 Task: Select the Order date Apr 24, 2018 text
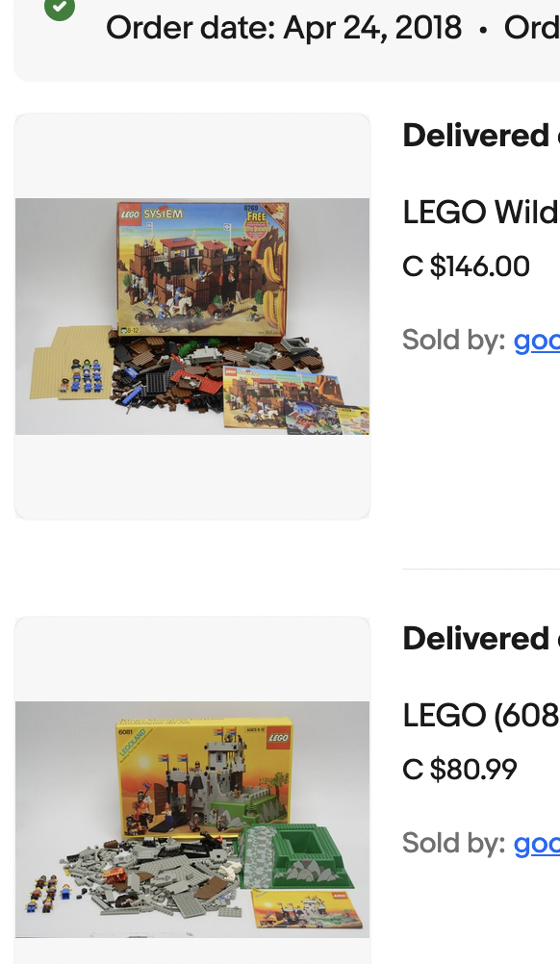point(284,28)
